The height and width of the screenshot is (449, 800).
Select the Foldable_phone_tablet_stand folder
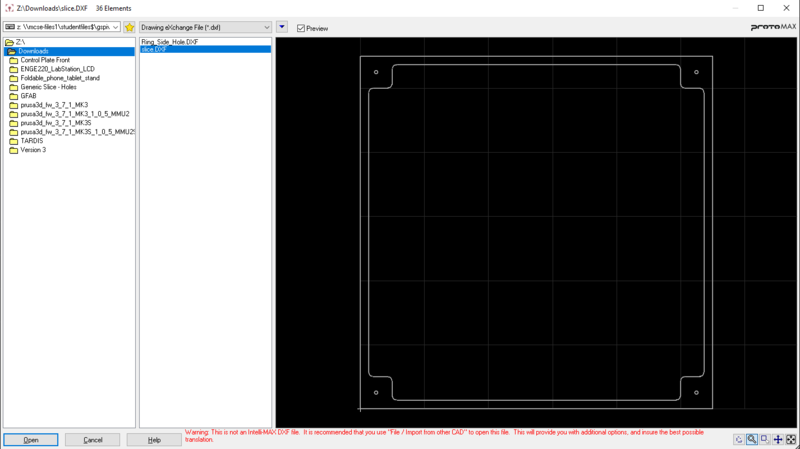[x=60, y=78]
